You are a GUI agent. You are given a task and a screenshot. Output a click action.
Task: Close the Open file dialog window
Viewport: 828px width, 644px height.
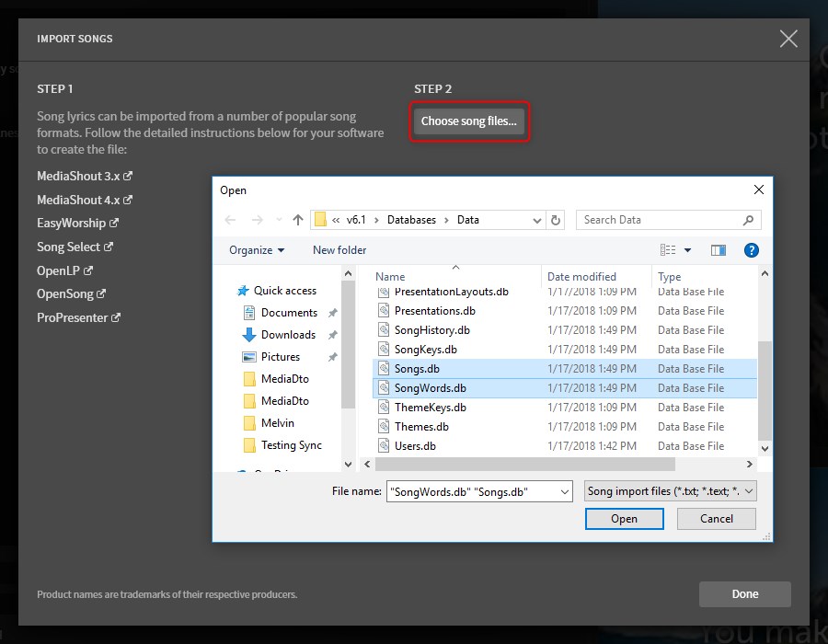click(x=759, y=190)
